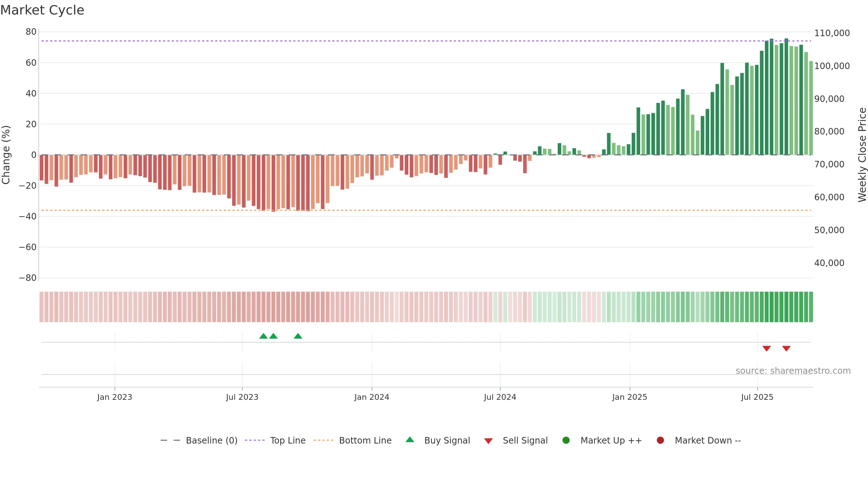
Task: Click the red Market Down circle in the legend
Action: [660, 440]
